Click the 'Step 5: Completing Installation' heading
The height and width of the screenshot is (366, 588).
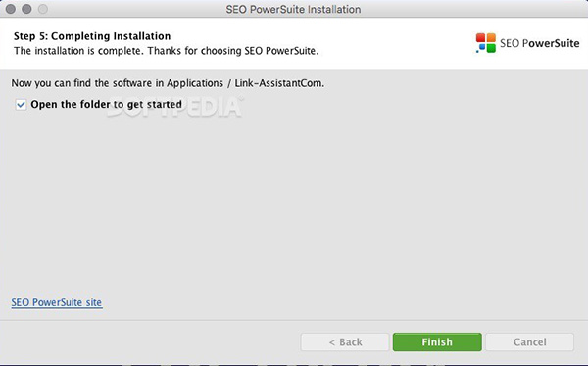[92, 36]
